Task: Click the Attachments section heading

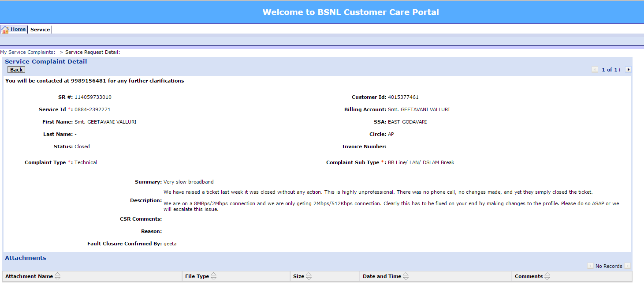Action: (x=26, y=258)
